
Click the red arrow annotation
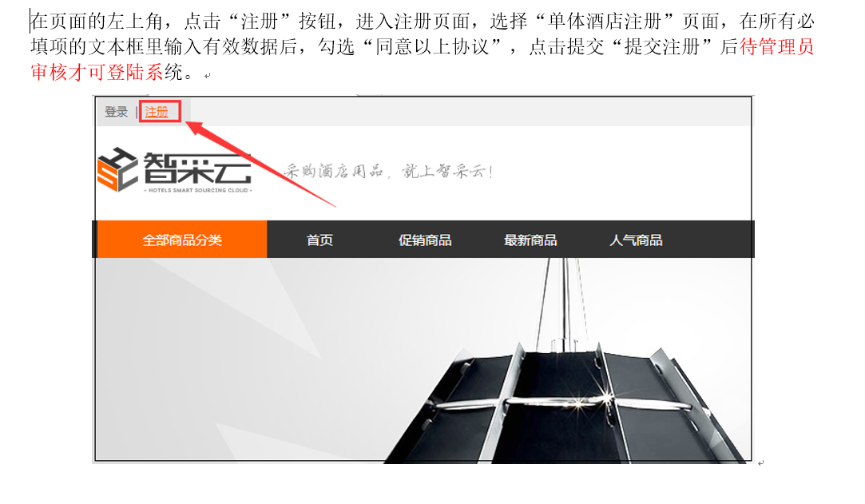click(x=260, y=165)
